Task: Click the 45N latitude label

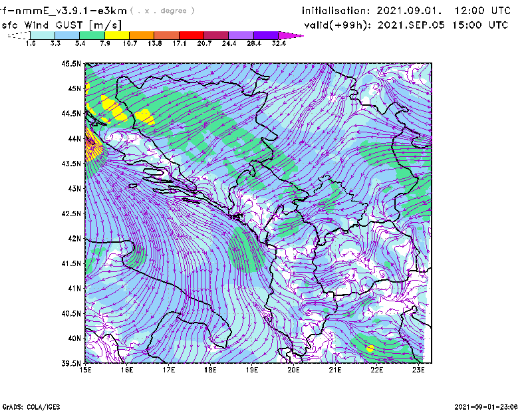Action: click(74, 88)
